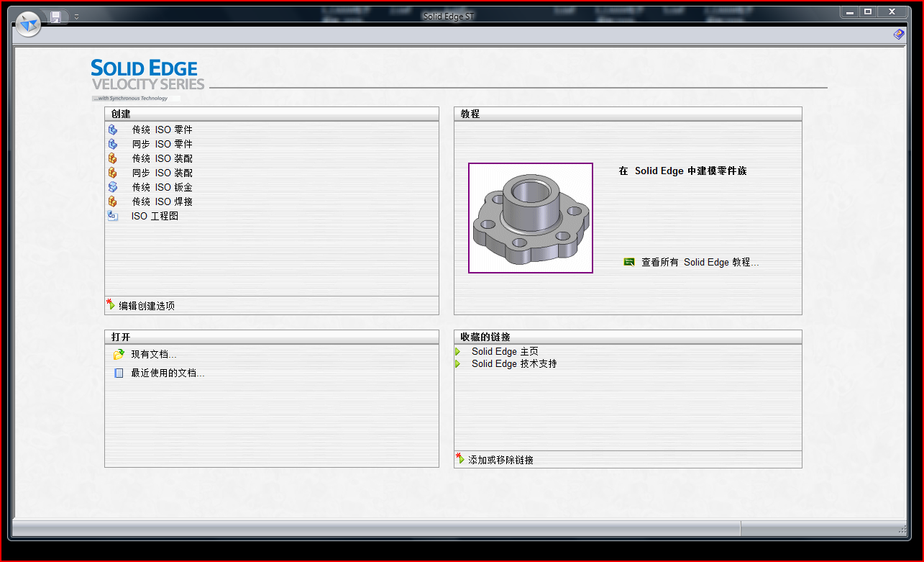Click the resize grip in the status bar corner
Screen dimensions: 924x562
(x=902, y=530)
